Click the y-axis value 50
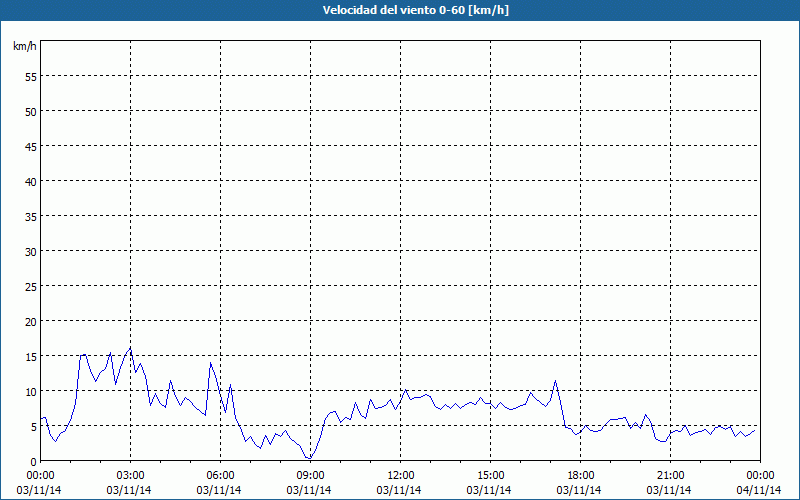 pyautogui.click(x=31, y=112)
